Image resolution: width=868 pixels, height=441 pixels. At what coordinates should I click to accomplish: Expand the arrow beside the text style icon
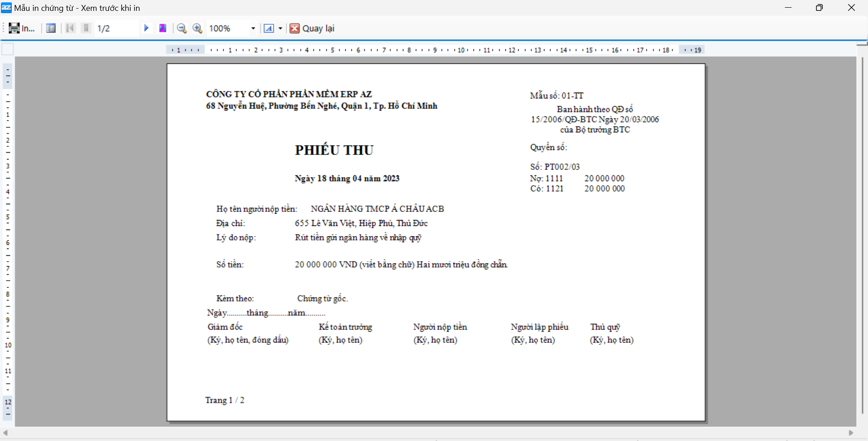(280, 28)
